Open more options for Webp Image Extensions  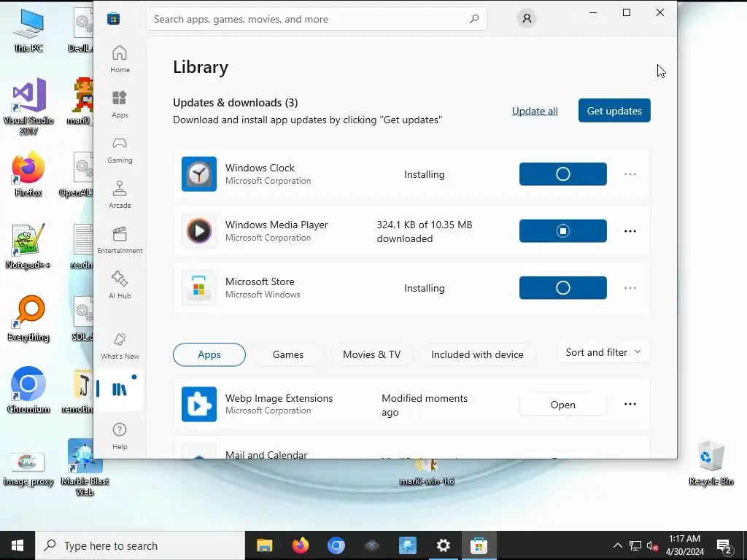630,404
